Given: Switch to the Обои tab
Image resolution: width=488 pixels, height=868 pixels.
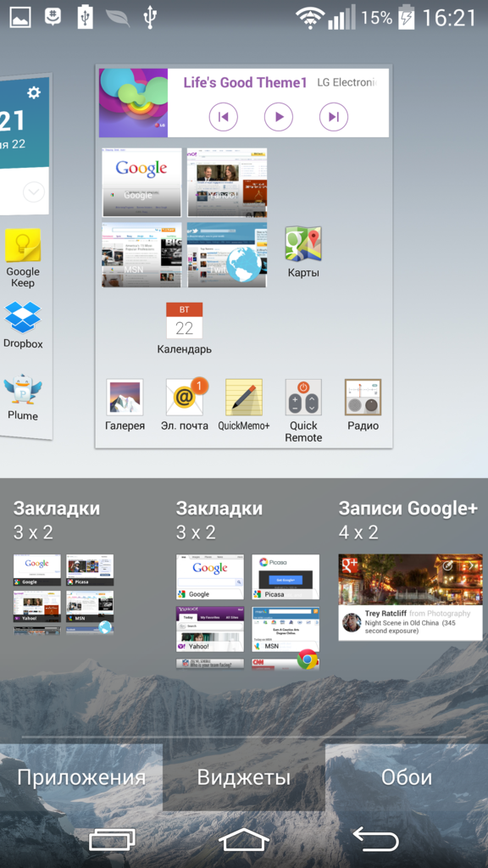Looking at the screenshot, I should [407, 777].
